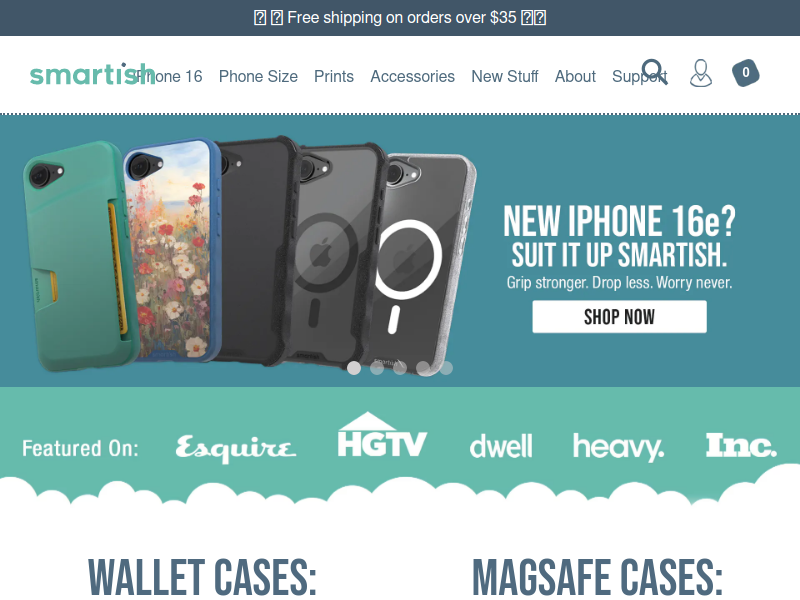Viewport: 800px width, 600px height.
Task: Open the search magnifier icon
Action: (x=655, y=72)
